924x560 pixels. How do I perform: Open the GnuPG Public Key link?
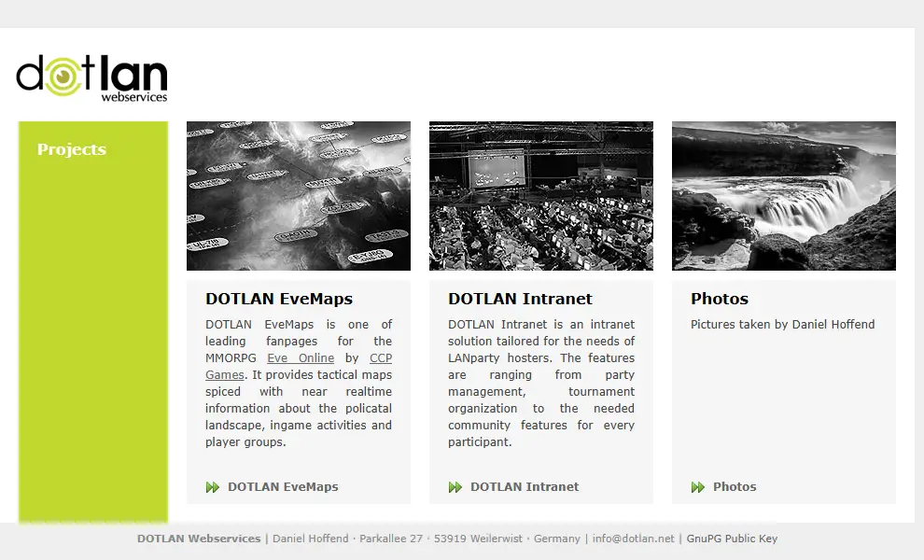pos(732,539)
